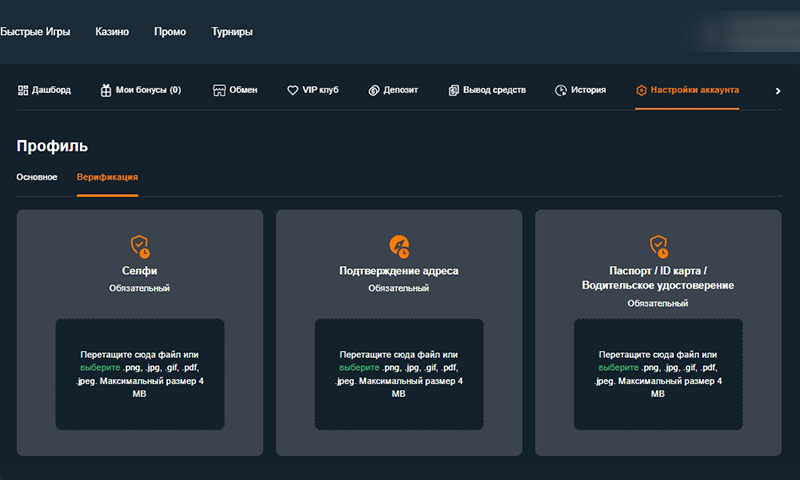The height and width of the screenshot is (480, 800).
Task: Select the Верификация profile tab
Action: point(107,177)
